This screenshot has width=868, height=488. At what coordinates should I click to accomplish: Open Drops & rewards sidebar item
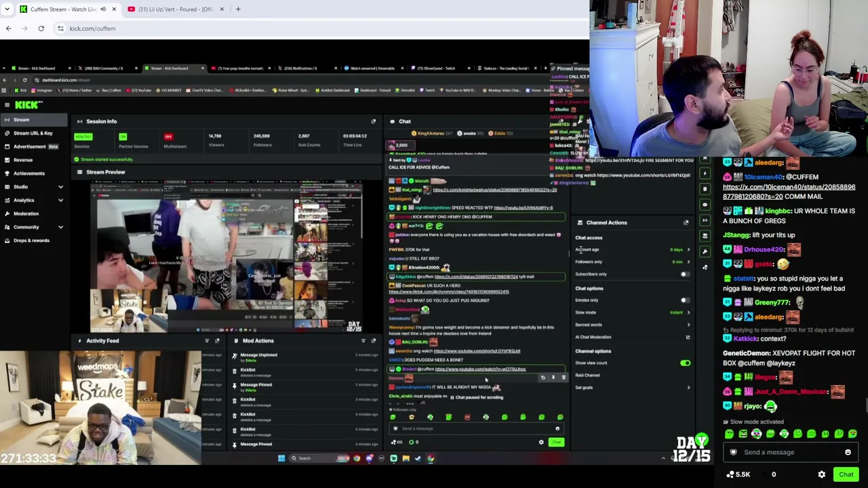pyautogui.click(x=34, y=241)
